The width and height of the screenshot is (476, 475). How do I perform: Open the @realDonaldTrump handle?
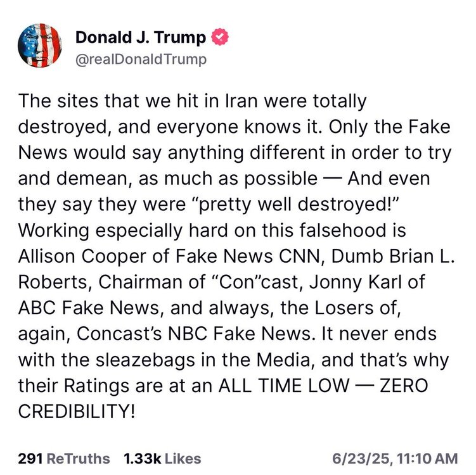pos(141,60)
